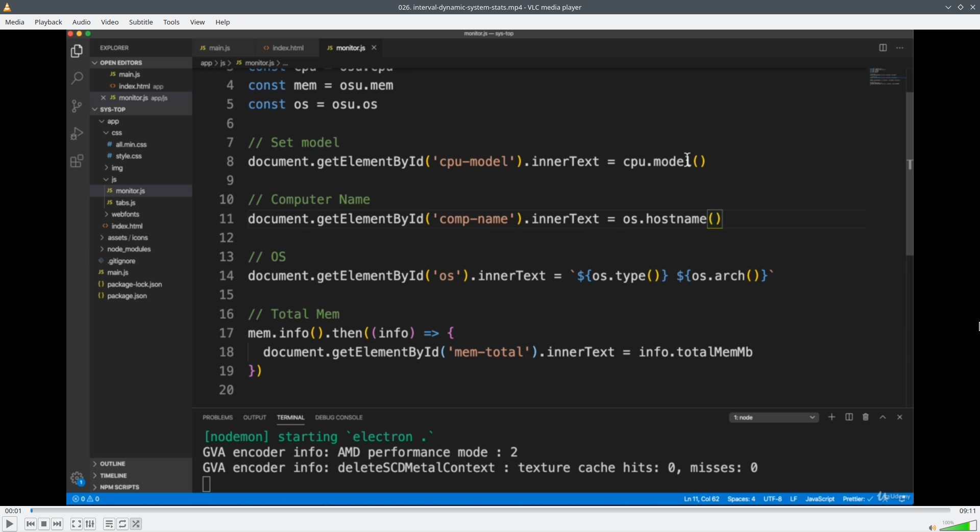This screenshot has width=980, height=532.
Task: Open package.json in the explorer tree
Action: 127,296
